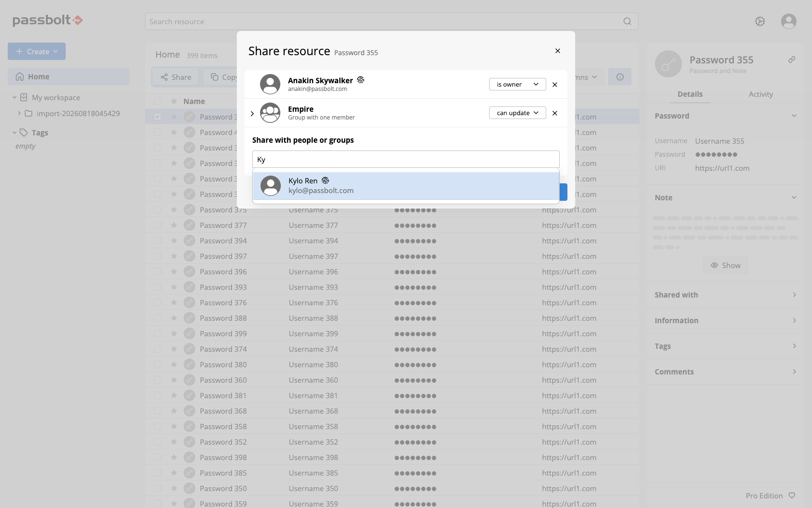Click the hidden password dots for Username 358
The height and width of the screenshot is (508, 812).
pyautogui.click(x=415, y=427)
